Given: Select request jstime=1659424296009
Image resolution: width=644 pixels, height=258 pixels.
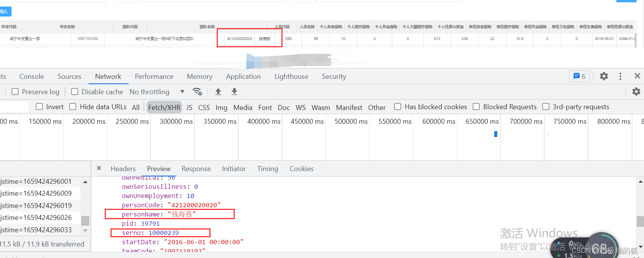Looking at the screenshot, I should [x=40, y=193].
